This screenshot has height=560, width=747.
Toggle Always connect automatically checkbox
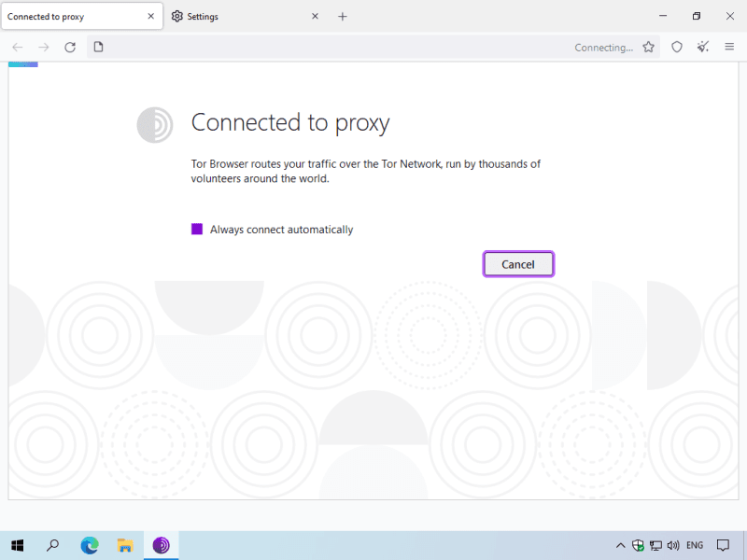point(197,230)
